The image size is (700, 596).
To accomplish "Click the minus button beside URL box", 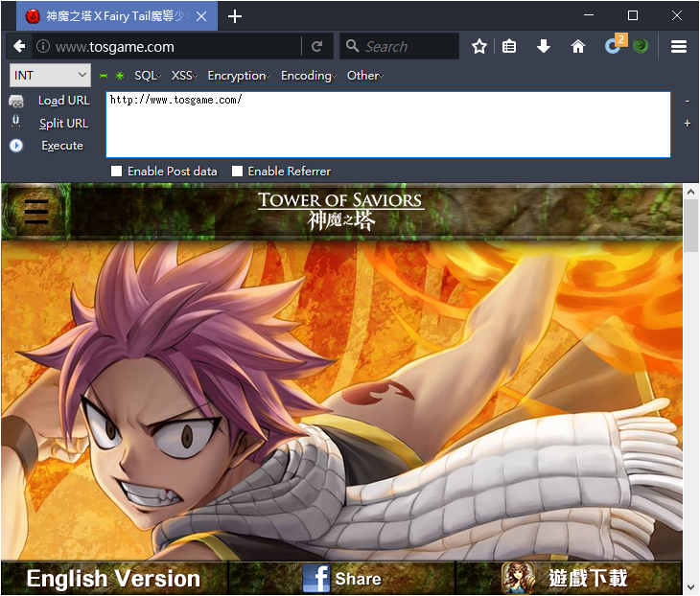I will [x=688, y=102].
